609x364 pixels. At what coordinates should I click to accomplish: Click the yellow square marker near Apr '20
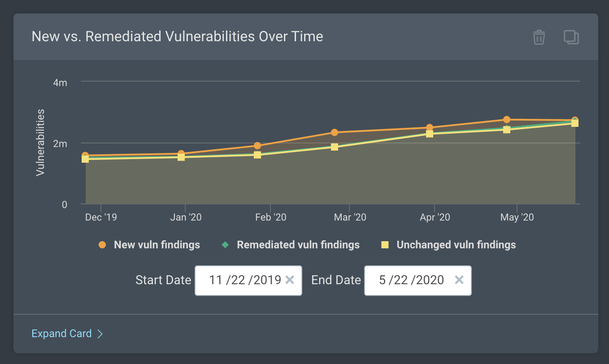click(430, 134)
